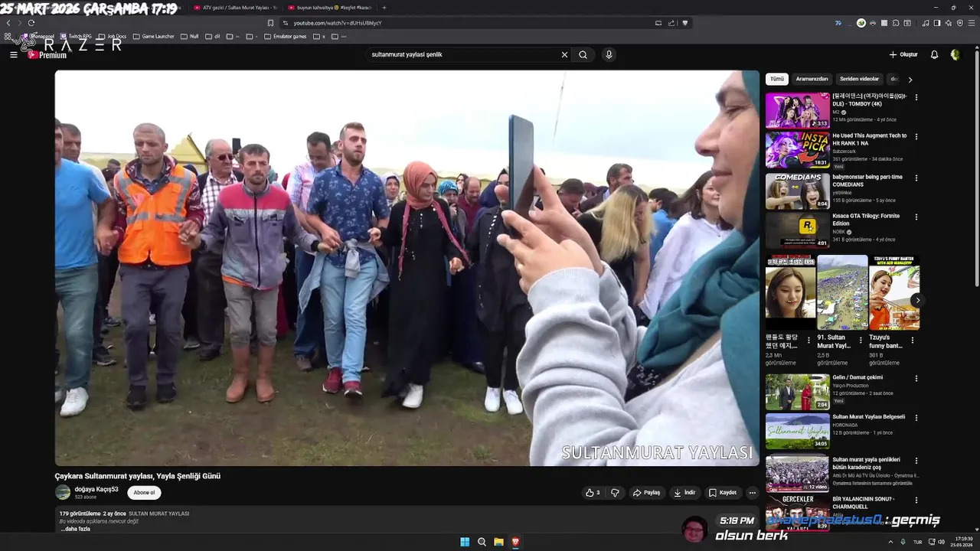Switch to ATV gezisi Sultan Murat tab

click(x=234, y=8)
